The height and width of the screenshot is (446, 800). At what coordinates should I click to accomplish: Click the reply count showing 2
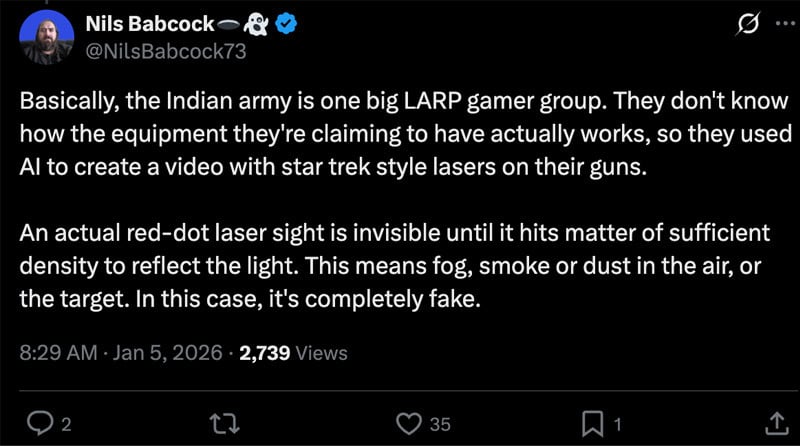65,425
